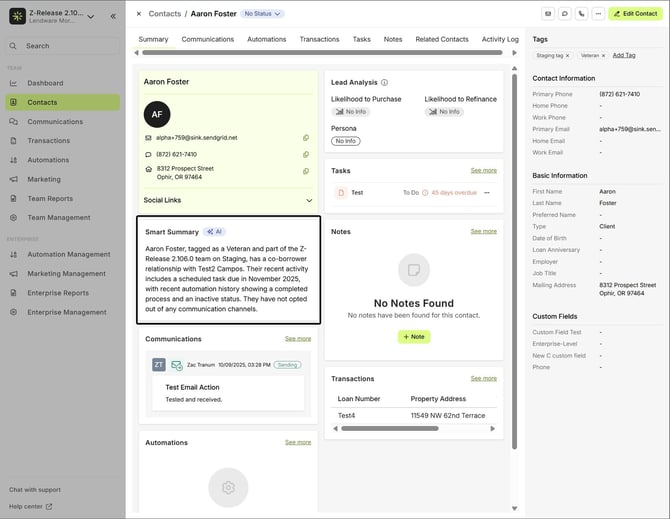Open the Activity Log tab
670x519 pixels.
click(500, 39)
